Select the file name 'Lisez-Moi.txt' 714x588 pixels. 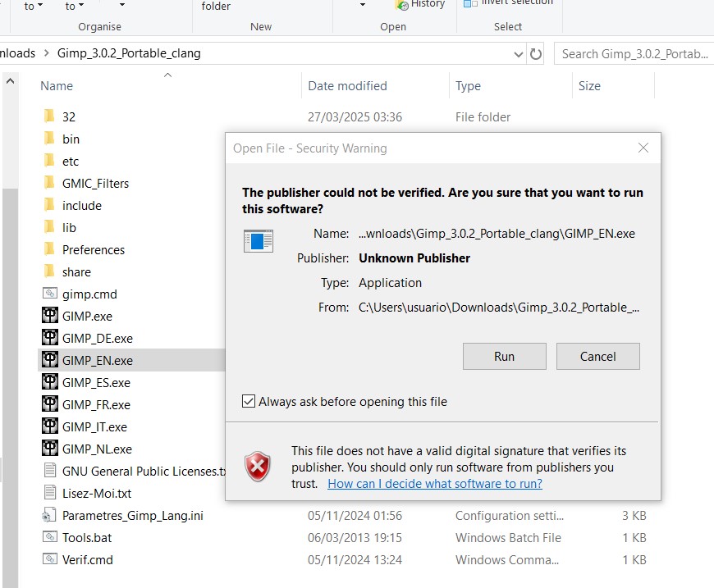(97, 494)
